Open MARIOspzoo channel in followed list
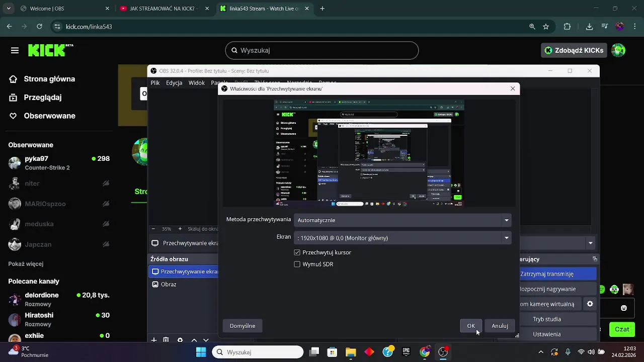 coord(59,204)
